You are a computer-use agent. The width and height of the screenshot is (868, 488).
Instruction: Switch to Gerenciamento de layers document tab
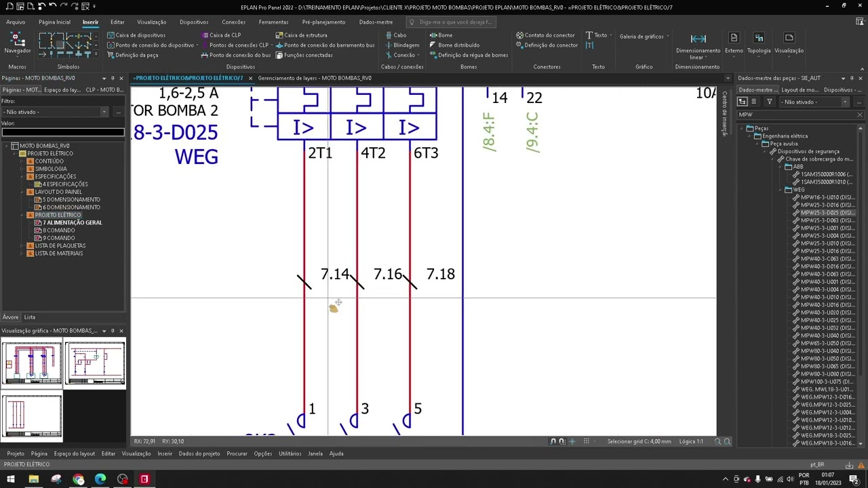click(x=315, y=78)
